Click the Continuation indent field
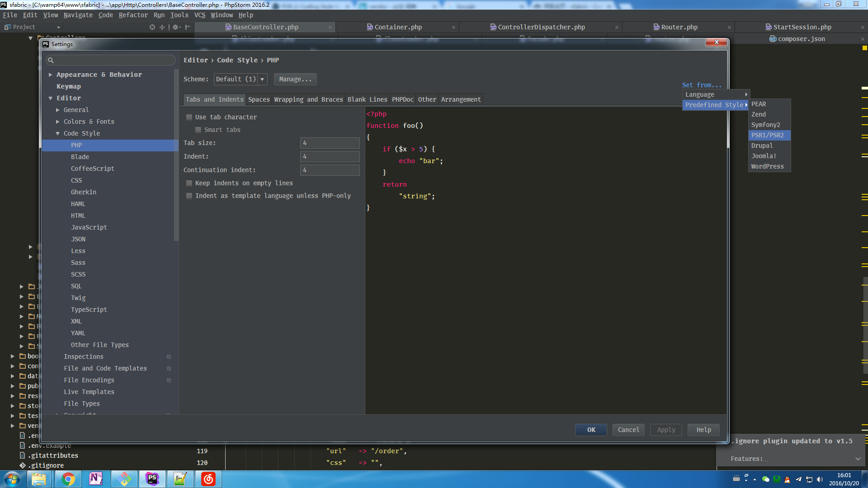The image size is (868, 488). 330,170
